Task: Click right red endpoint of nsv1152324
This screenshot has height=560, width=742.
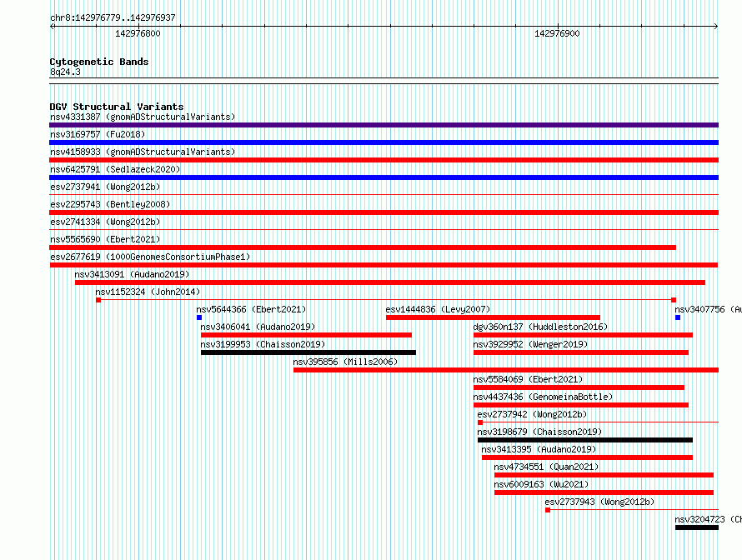Action: (x=674, y=300)
